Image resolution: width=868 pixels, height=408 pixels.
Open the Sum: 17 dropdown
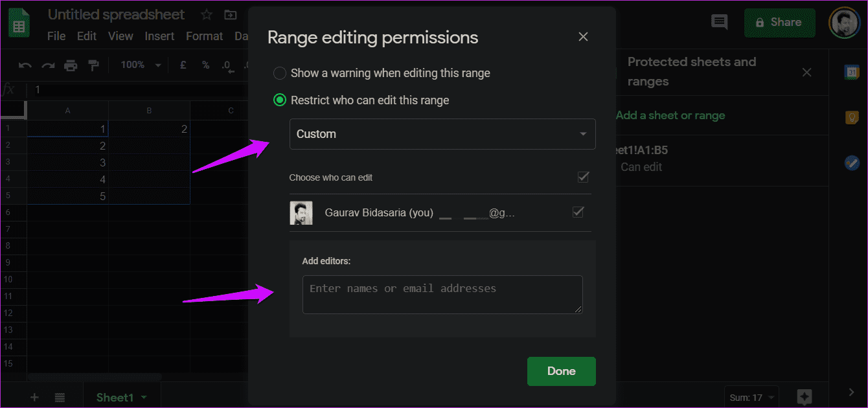pyautogui.click(x=751, y=398)
